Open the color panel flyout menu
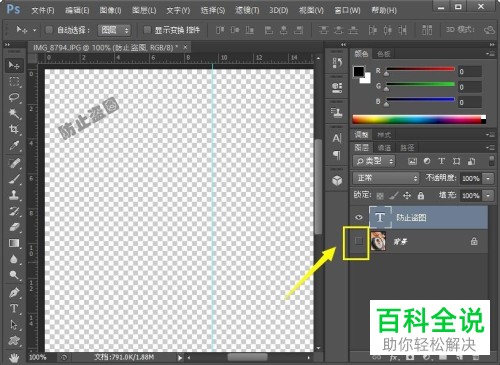500x365 pixels. [490, 53]
